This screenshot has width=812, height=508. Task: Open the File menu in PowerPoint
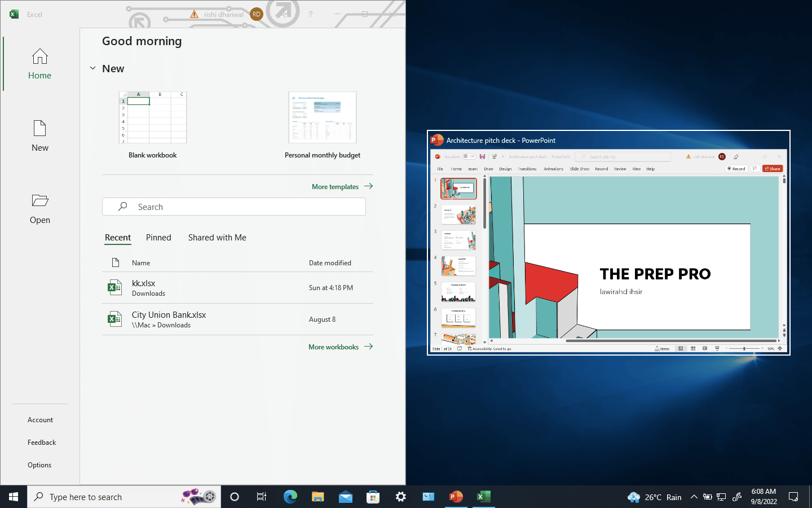440,169
